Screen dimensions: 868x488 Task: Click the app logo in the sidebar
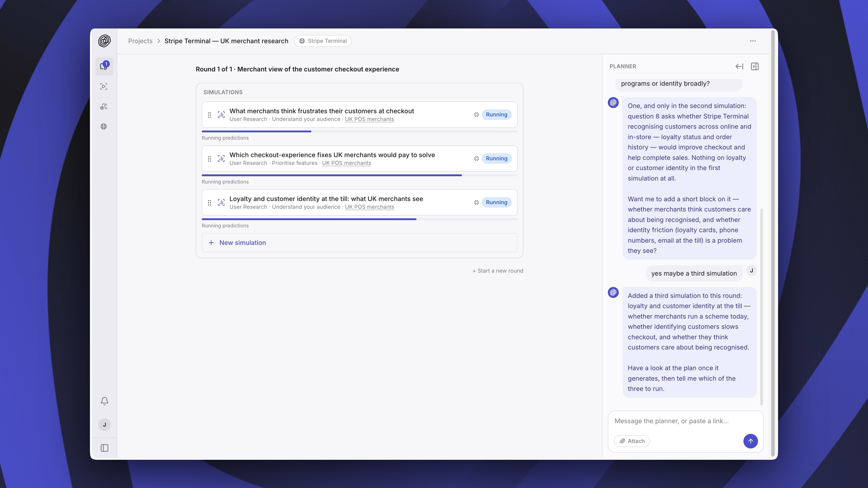(x=104, y=41)
